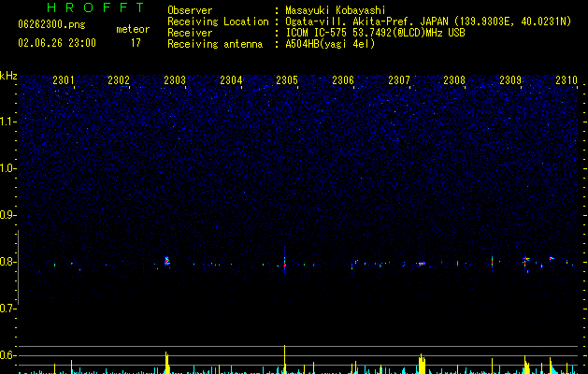The height and width of the screenshot is (374, 588).
Task: Click the 0.6 frequency axis label
Action: click(x=7, y=355)
